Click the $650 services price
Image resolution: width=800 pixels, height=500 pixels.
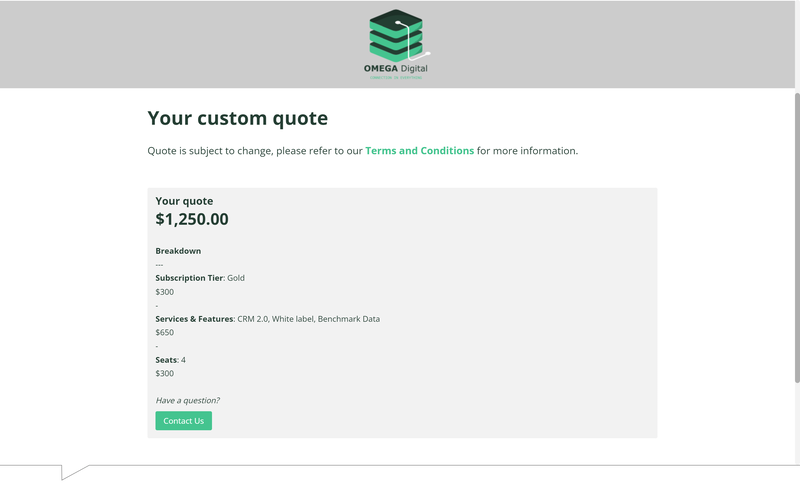click(164, 333)
